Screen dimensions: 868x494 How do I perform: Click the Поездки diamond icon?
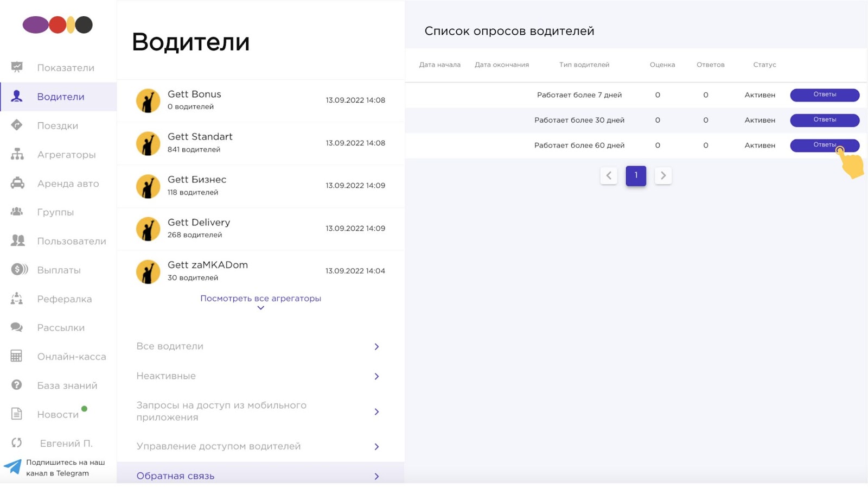click(x=17, y=125)
